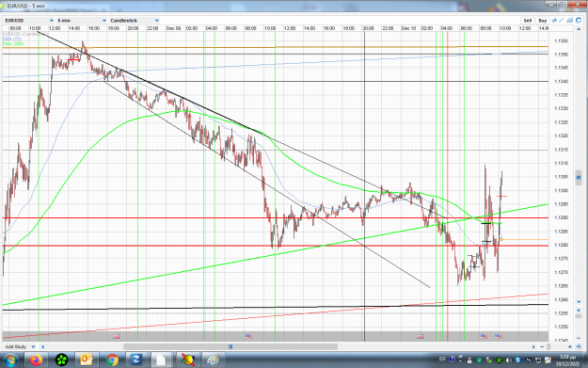The width and height of the screenshot is (588, 368).
Task: Click the system clock showing 10/12/2021
Action: pyautogui.click(x=567, y=360)
